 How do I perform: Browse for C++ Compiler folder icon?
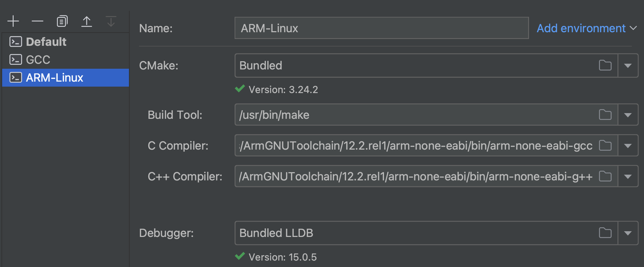(x=605, y=176)
